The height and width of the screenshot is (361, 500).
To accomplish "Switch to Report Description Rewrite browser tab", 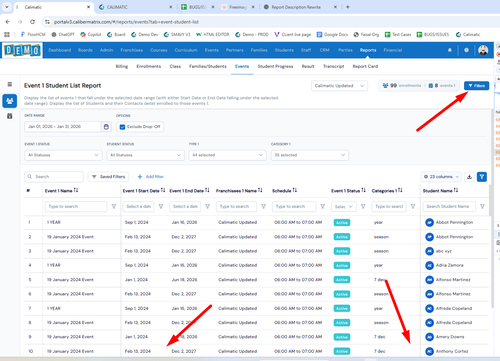I will click(x=296, y=7).
